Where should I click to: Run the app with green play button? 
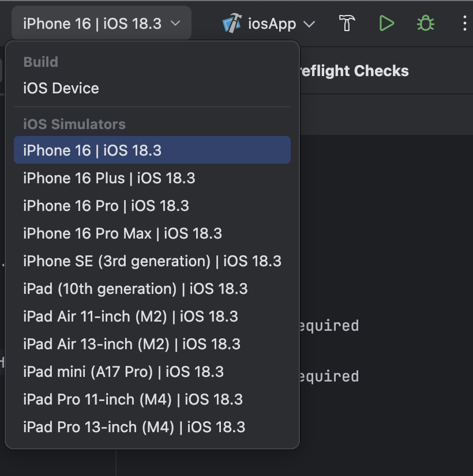[386, 24]
